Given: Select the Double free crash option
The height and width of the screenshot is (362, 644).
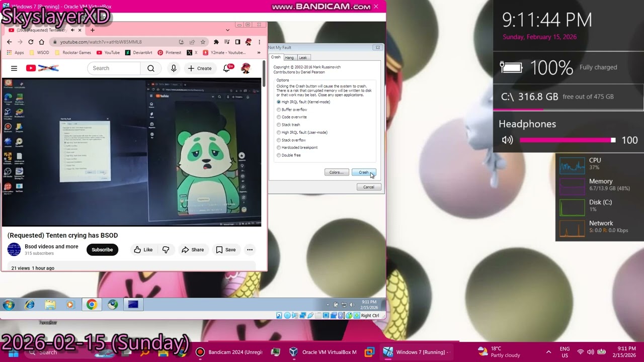Looking at the screenshot, I should [289, 155].
